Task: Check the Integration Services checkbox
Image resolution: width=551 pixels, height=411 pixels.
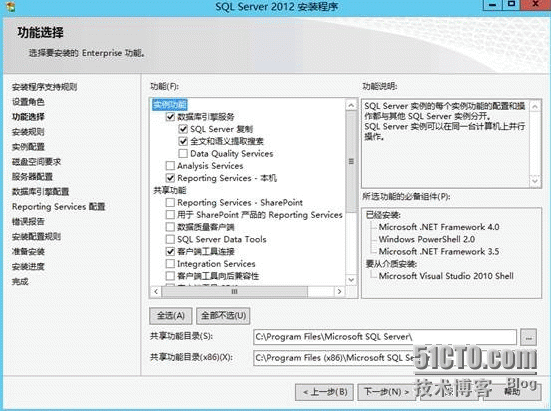Action: [170, 263]
